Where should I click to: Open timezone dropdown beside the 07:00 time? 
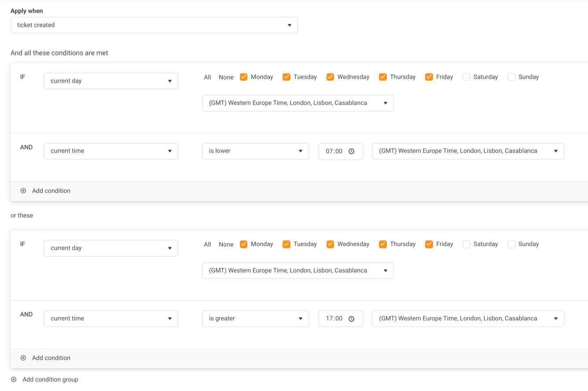(468, 151)
